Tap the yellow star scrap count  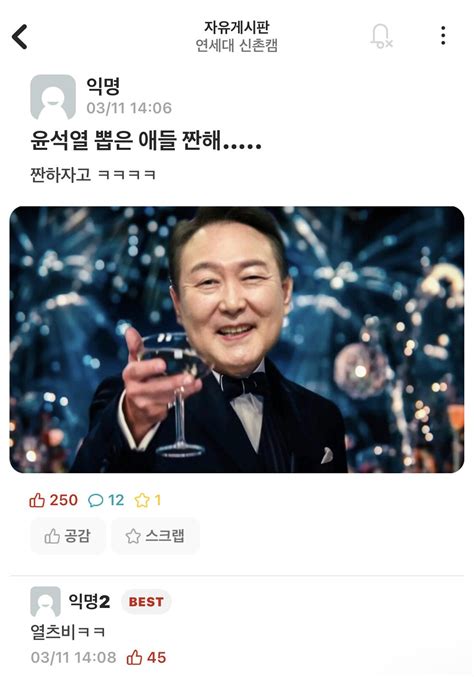[148, 500]
